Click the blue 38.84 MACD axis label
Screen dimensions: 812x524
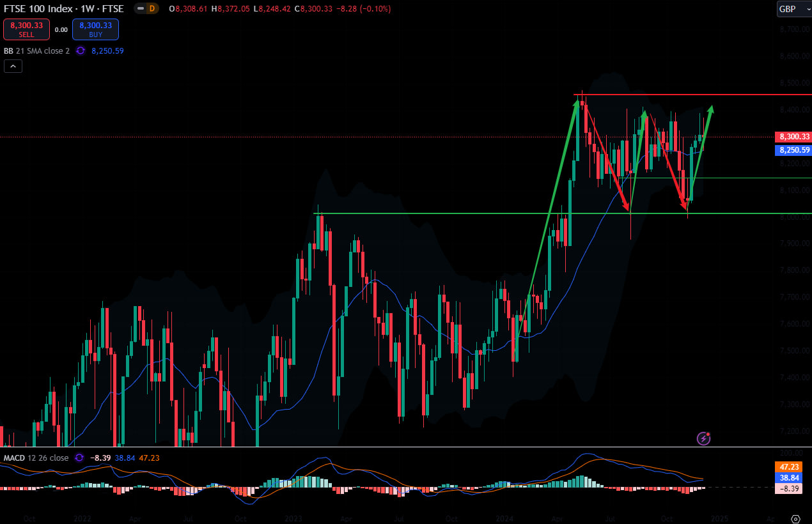[x=789, y=477]
